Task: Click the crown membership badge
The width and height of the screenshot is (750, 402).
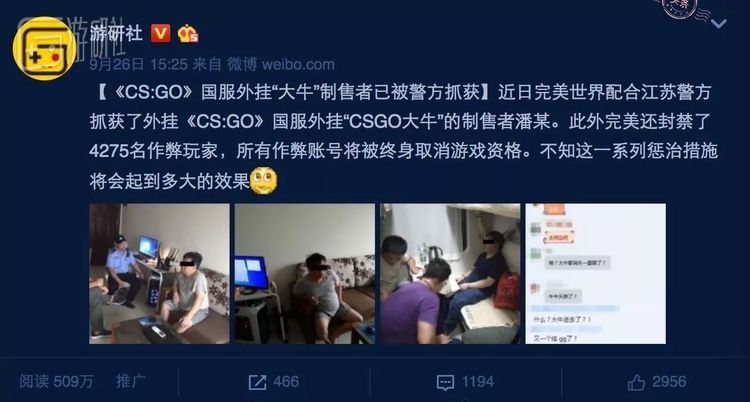Action: point(188,34)
